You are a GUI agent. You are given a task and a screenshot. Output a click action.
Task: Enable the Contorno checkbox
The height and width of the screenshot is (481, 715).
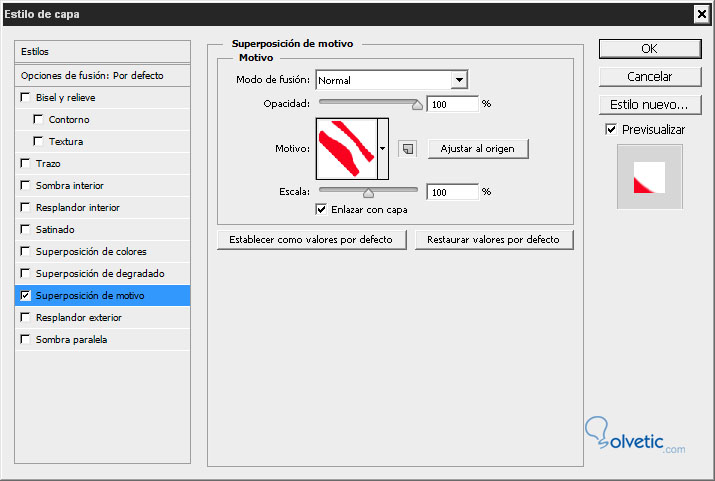(38, 119)
